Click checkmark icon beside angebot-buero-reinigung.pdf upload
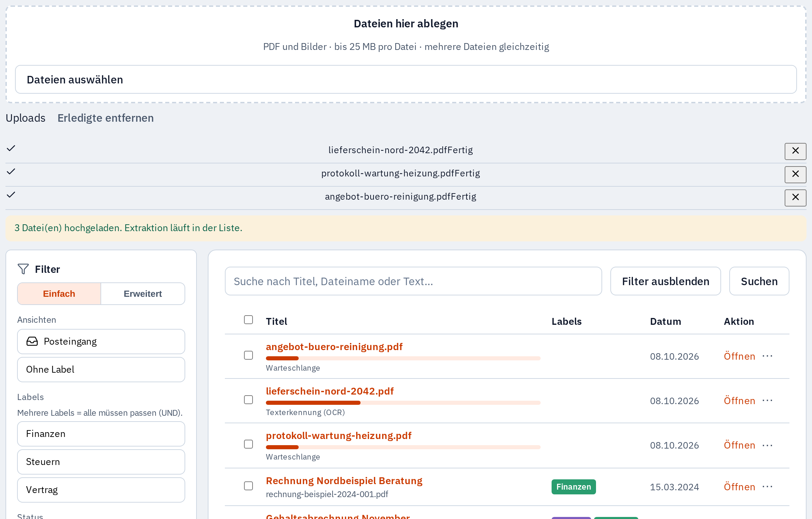The width and height of the screenshot is (812, 519). [11, 195]
